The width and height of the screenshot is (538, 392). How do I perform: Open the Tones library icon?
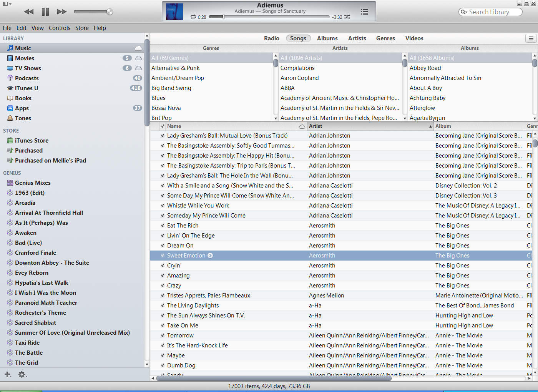point(10,118)
